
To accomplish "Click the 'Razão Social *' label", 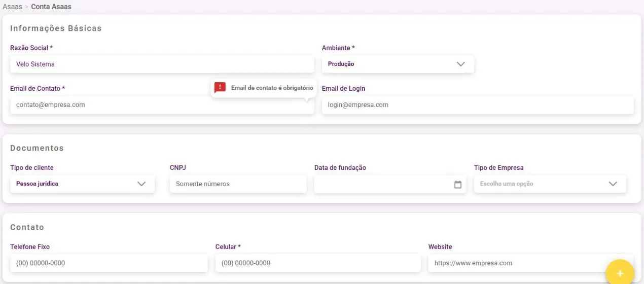I will 31,48.
